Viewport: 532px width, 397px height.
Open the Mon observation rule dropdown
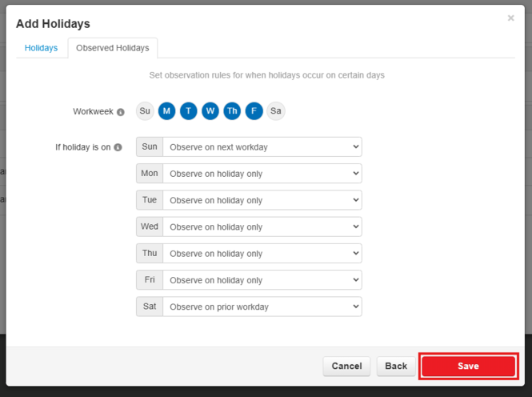(262, 174)
